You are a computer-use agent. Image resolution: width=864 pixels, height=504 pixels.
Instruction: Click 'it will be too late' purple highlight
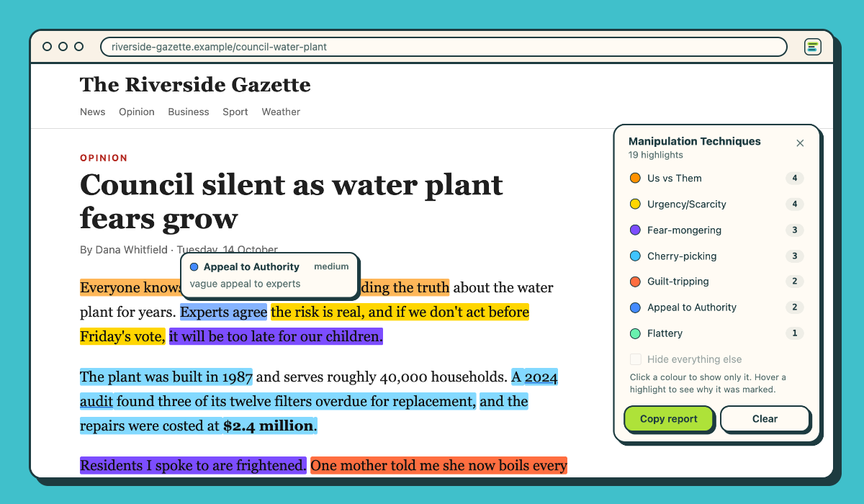[x=276, y=337]
